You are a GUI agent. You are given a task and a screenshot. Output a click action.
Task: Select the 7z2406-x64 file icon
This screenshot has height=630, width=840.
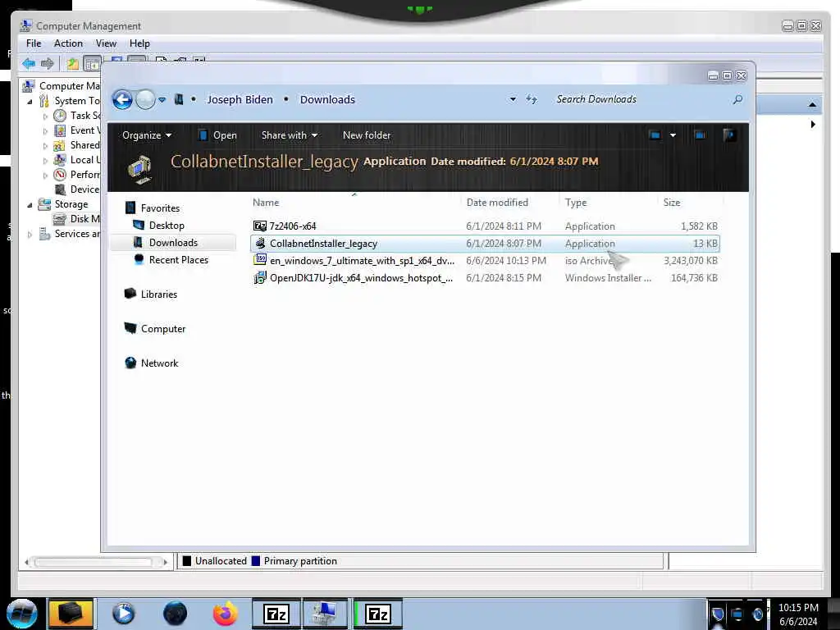point(260,226)
